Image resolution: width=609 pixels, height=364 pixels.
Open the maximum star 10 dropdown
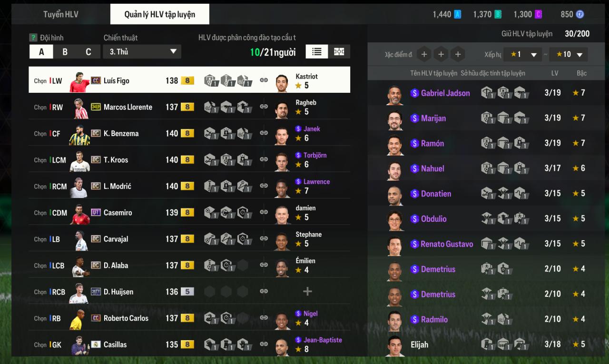(x=568, y=54)
